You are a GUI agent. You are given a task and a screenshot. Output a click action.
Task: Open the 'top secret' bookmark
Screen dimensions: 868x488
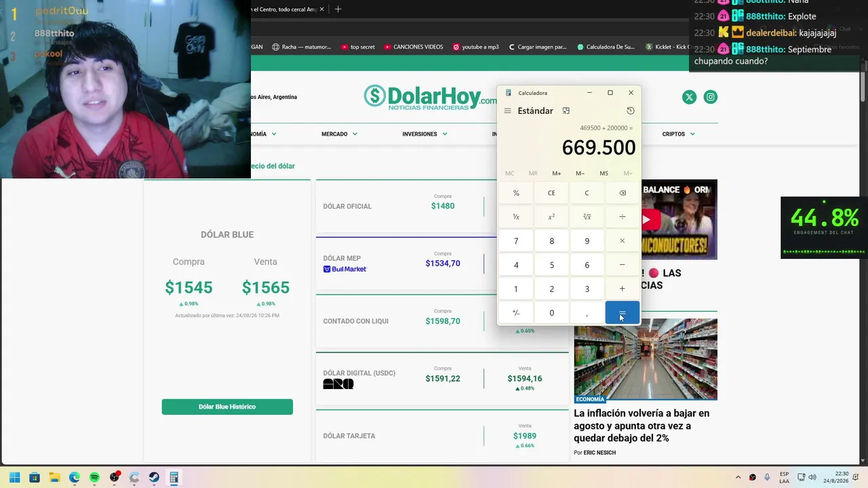(x=358, y=47)
